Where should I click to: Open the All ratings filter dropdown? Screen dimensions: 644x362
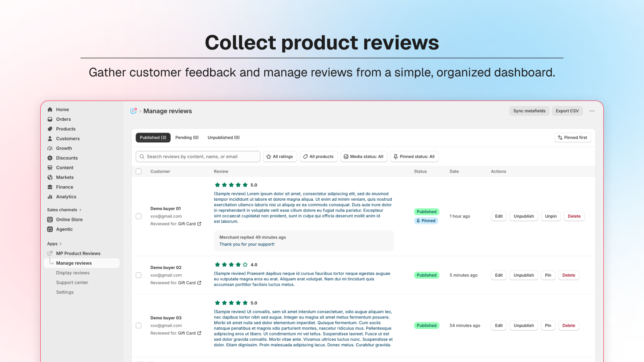(280, 156)
